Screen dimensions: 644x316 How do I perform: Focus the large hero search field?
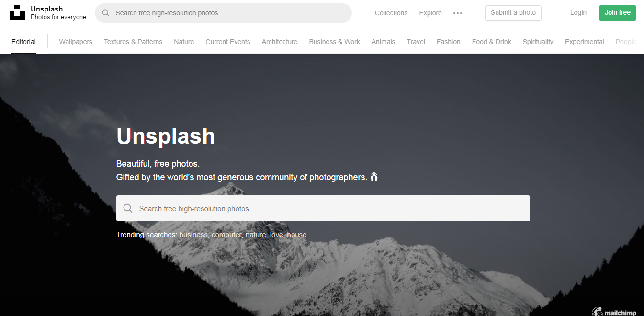[x=323, y=208]
